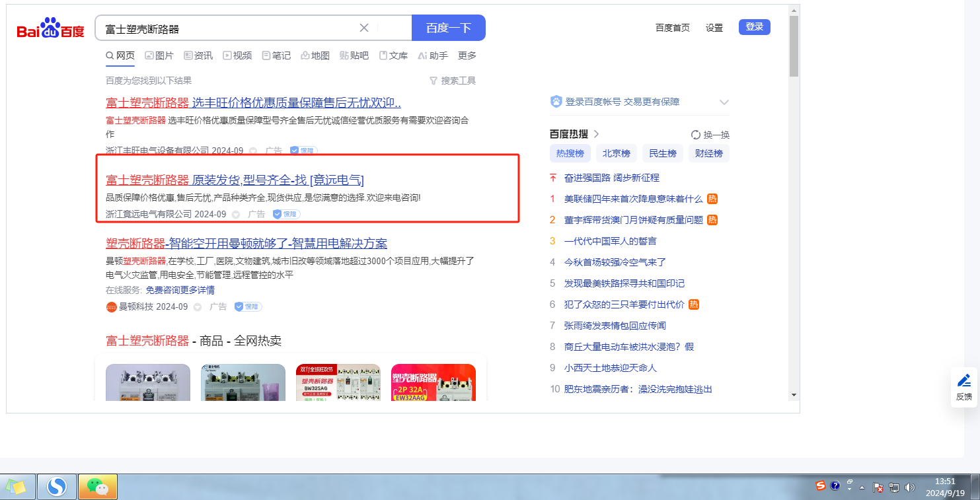Click the 保障 badge beside 曼顿科技
This screenshot has height=500, width=980.
click(x=248, y=306)
